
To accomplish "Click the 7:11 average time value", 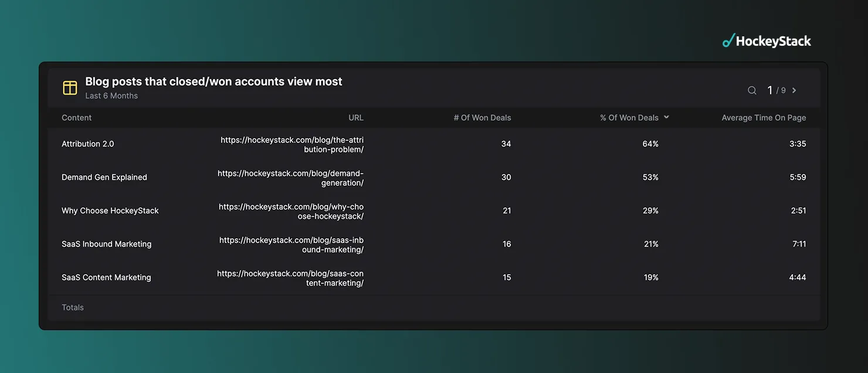I will (x=799, y=244).
